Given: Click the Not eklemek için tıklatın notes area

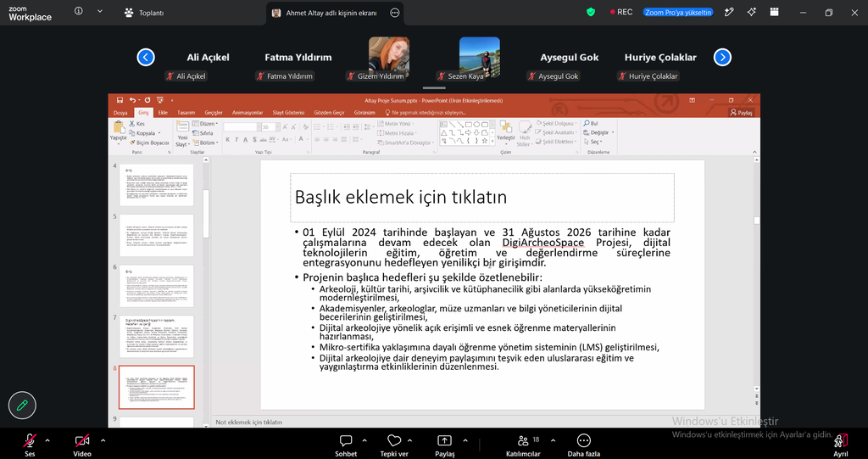Looking at the screenshot, I should 248,422.
